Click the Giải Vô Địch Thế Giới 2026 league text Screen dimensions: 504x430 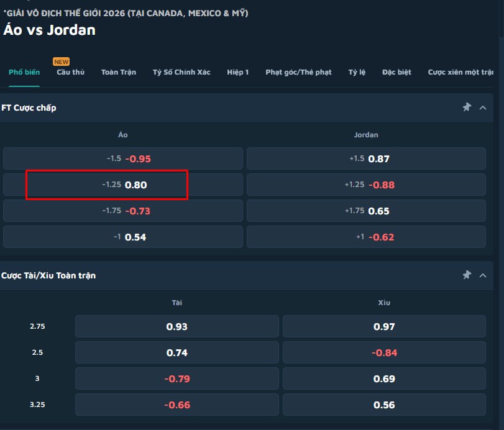coord(126,13)
